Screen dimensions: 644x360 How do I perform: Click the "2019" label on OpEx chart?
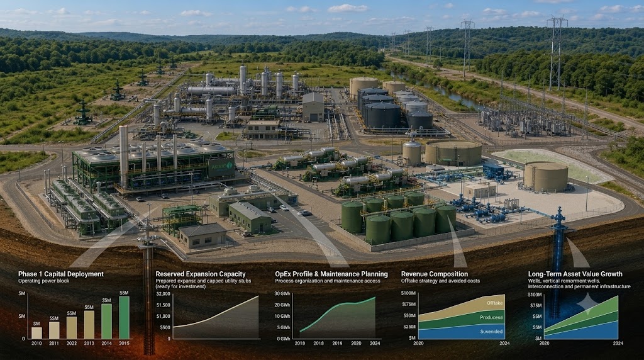click(x=337, y=343)
